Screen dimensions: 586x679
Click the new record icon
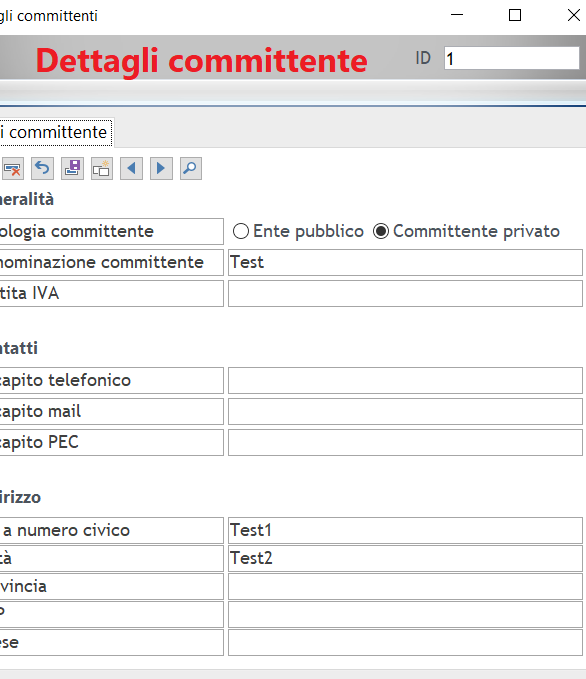(102, 168)
